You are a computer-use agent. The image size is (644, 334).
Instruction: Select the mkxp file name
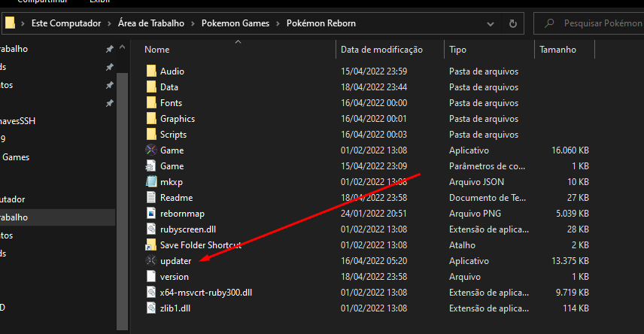click(172, 182)
